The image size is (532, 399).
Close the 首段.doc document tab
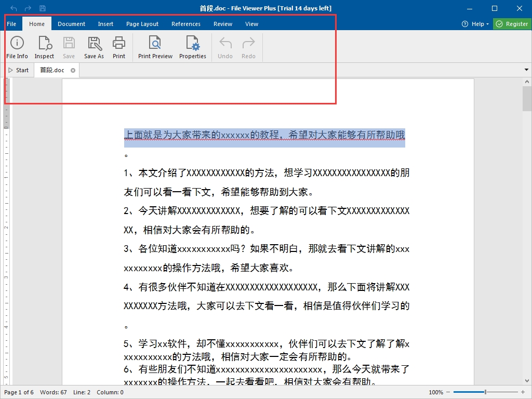[x=73, y=70]
